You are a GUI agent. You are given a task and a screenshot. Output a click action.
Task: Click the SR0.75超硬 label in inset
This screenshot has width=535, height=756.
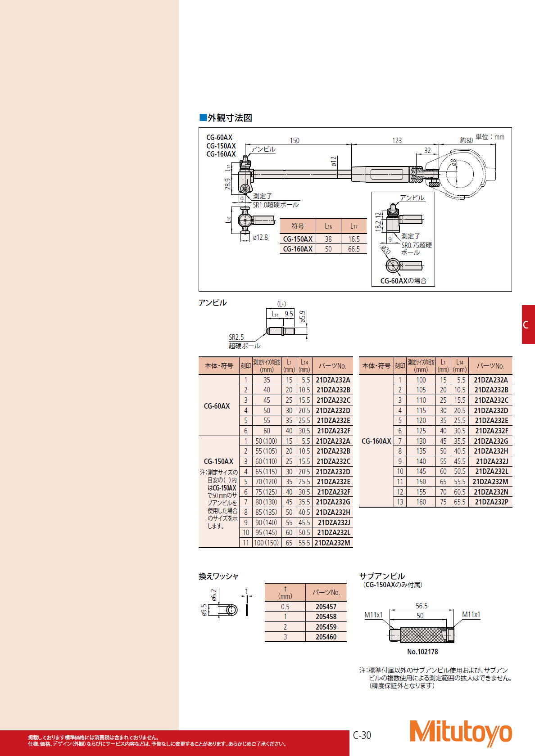[x=417, y=245]
